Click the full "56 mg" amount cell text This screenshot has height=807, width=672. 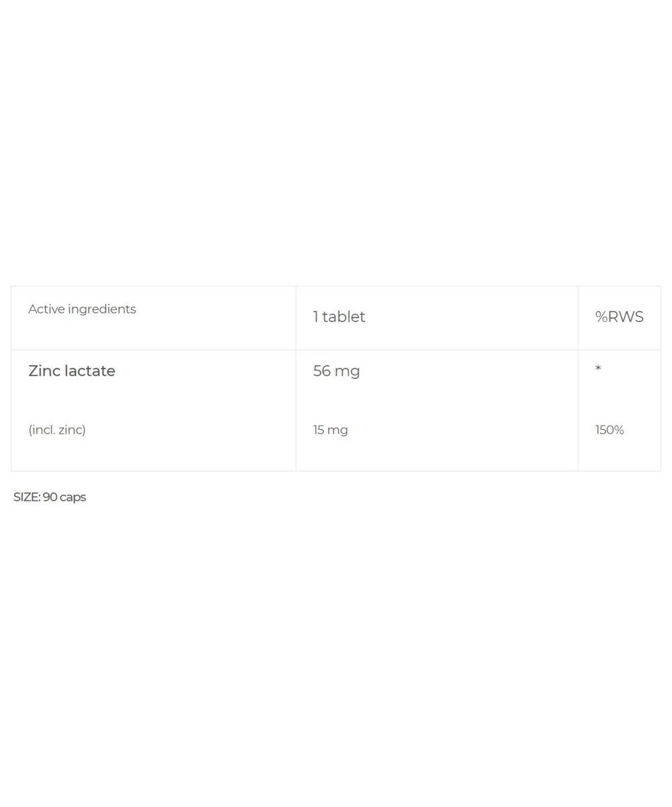click(336, 371)
